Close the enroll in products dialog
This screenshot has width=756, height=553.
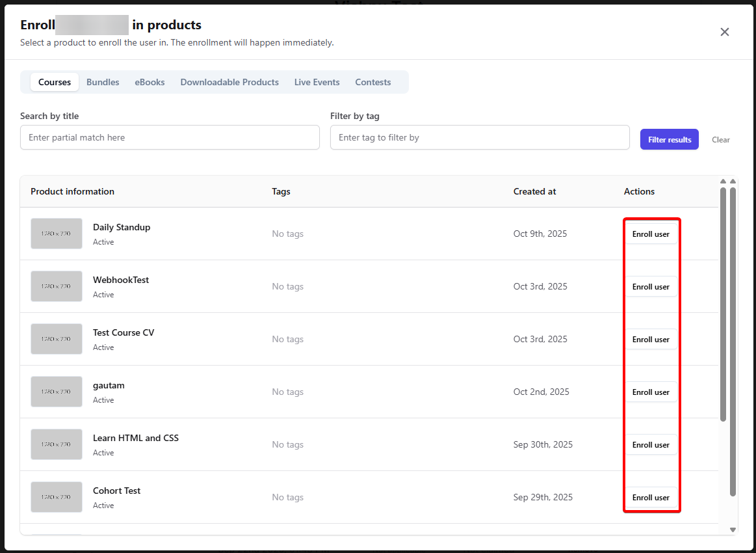pyautogui.click(x=724, y=32)
